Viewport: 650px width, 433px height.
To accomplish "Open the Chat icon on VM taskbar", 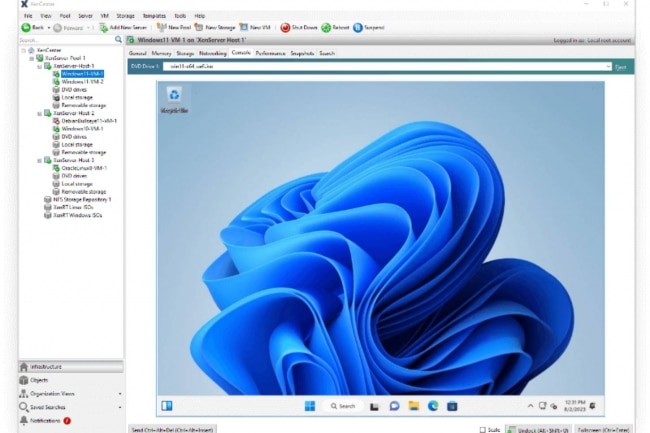I will click(x=394, y=406).
